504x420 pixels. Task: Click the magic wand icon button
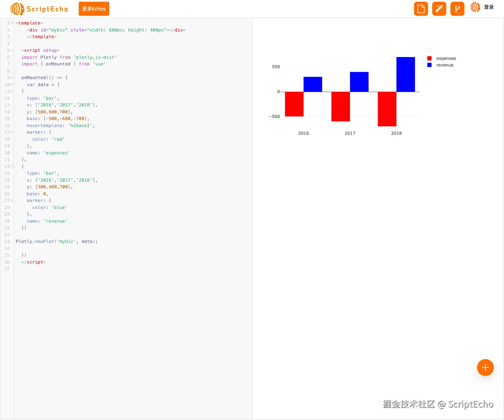tap(439, 9)
